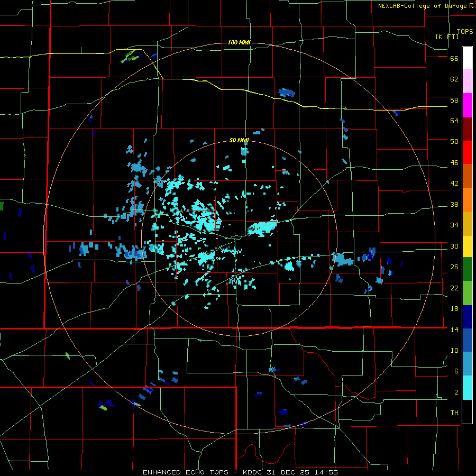Viewport: 476px width, 476px height.
Task: Click the 34 legend value
Action: (x=454, y=225)
